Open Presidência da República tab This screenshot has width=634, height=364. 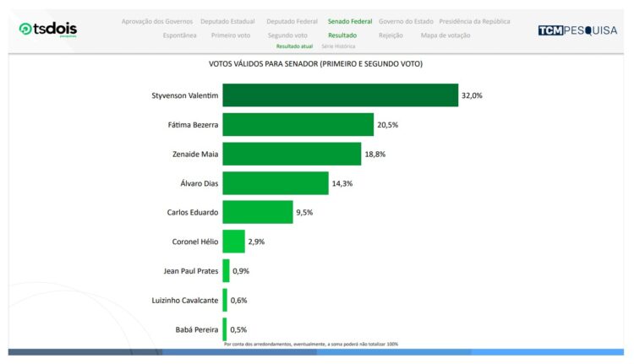pyautogui.click(x=474, y=21)
